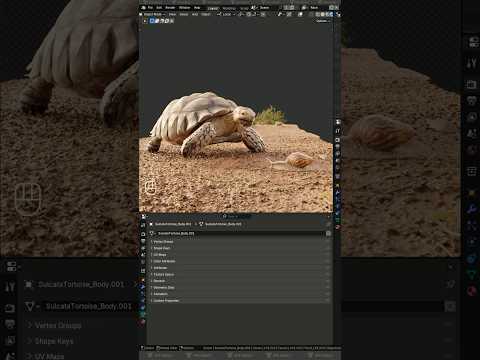Image resolution: width=480 pixels, height=360 pixels.
Task: Open the viewport View menu
Action: [172, 14]
